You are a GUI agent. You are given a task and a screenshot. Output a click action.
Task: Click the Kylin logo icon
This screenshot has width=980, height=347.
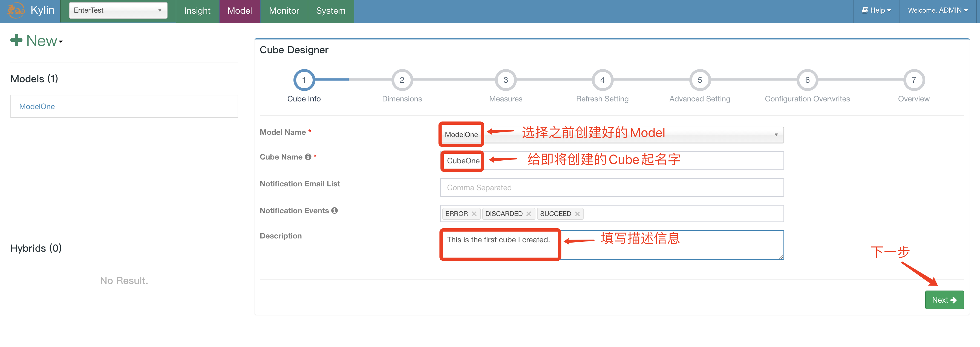(15, 10)
